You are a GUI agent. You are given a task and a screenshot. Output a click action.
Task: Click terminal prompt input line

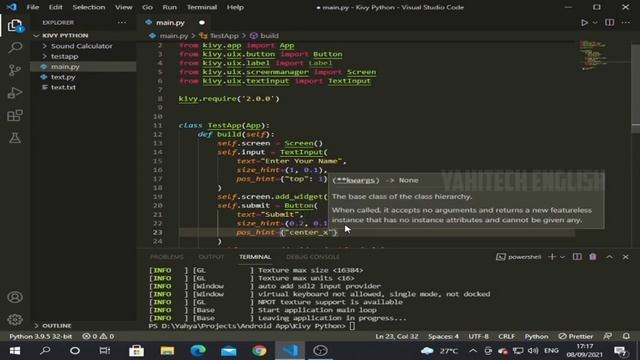352,326
